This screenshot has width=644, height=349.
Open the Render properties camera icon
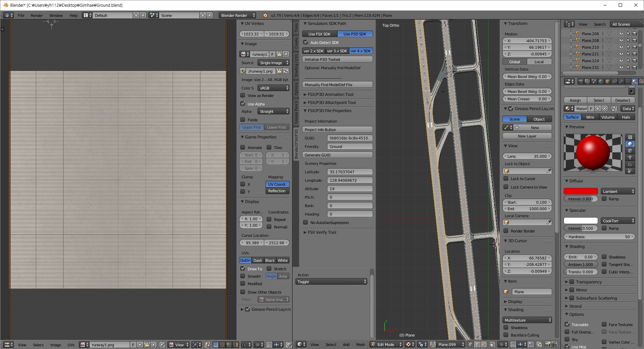pos(581,82)
